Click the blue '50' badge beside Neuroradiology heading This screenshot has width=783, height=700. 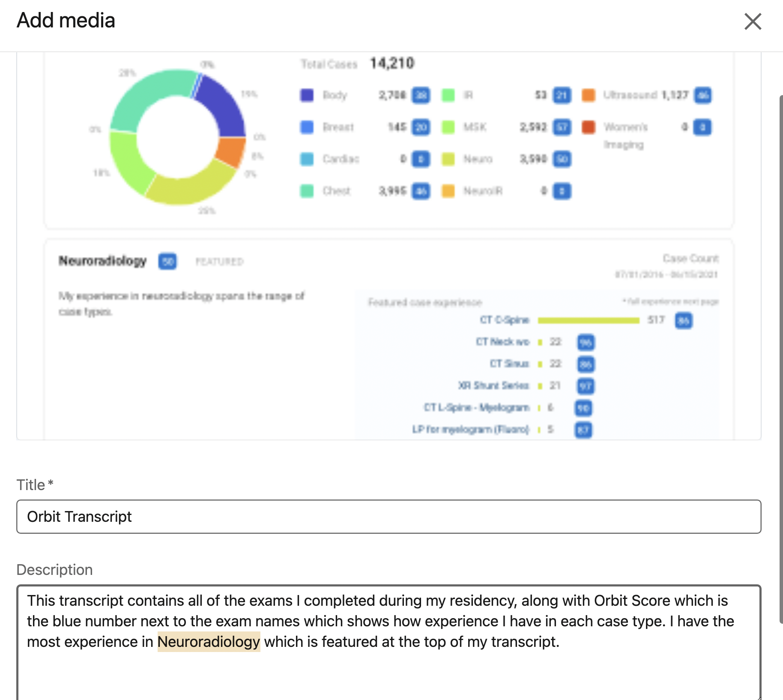pos(167,261)
